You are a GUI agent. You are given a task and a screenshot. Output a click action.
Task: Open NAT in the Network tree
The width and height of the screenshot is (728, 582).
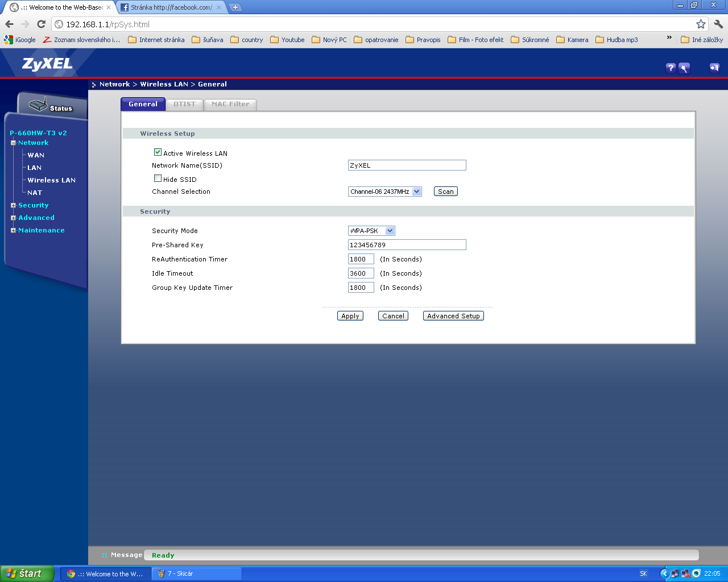[35, 193]
